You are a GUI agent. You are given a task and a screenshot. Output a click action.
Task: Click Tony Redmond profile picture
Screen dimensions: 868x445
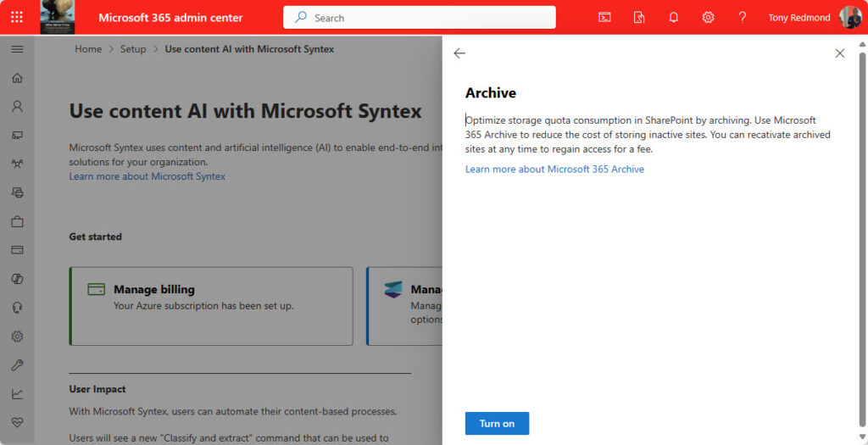click(x=850, y=17)
